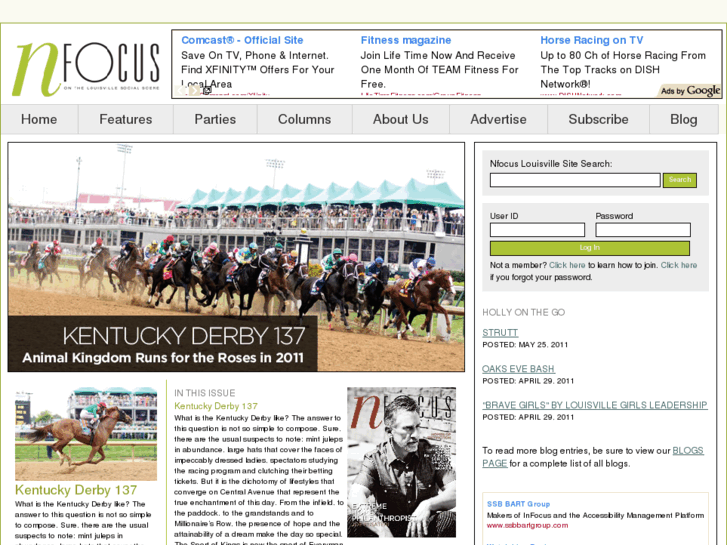Click the previous ad arrow in banner
The width and height of the screenshot is (727, 545).
[181, 91]
